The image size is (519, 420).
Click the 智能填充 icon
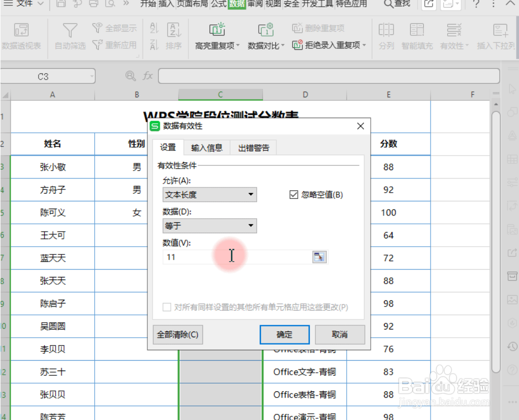(417, 30)
